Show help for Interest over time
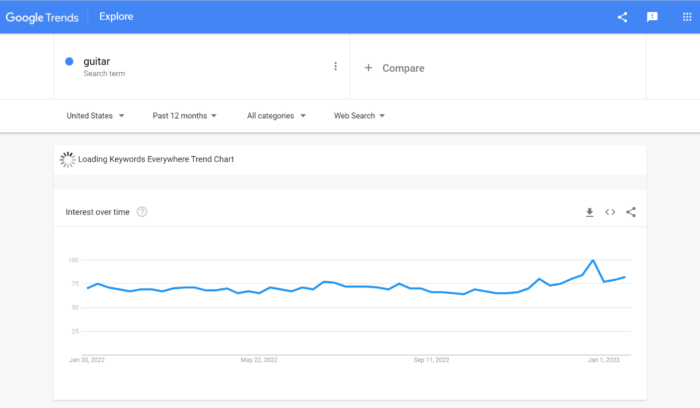Screen dimensions: 700x408 coord(142,212)
